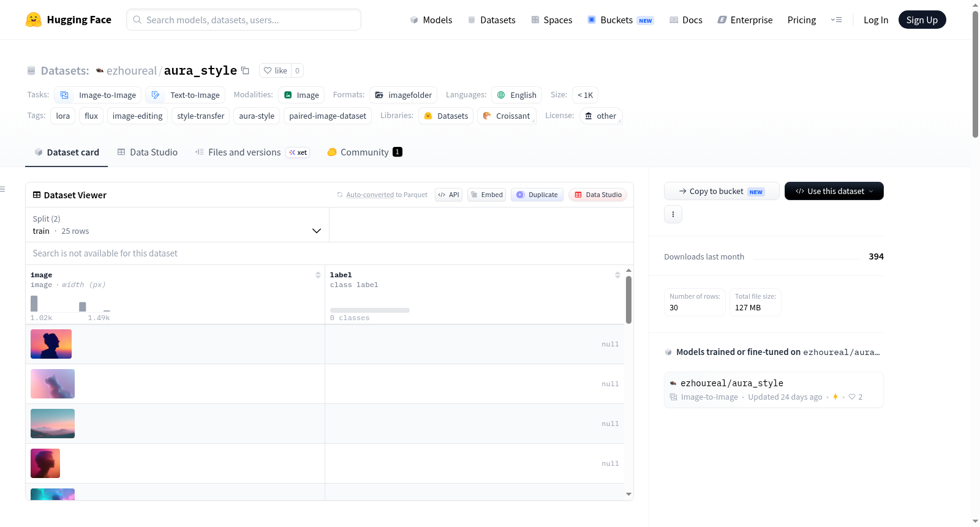The height and width of the screenshot is (527, 980).
Task: Open the sunset silhouette portrait thumbnail
Action: [51, 344]
